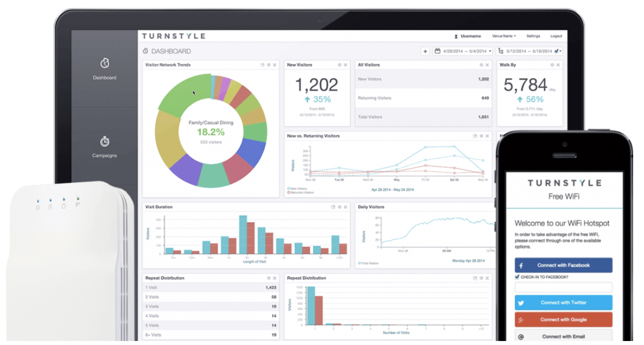
Task: Click the 'Monday Apr 28 2014' caption in Daily Visitors
Action: click(468, 260)
